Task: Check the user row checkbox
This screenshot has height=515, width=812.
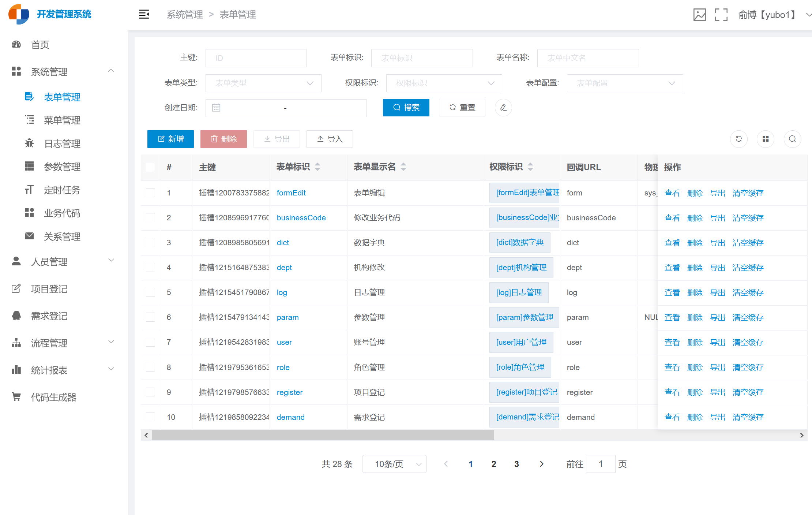Action: (151, 342)
